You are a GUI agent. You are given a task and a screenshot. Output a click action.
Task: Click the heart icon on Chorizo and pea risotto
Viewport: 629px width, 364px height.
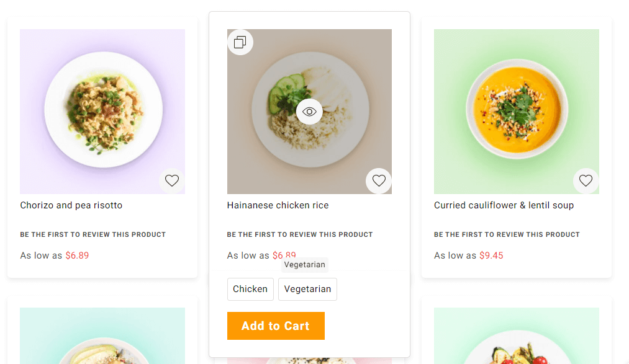pyautogui.click(x=172, y=181)
